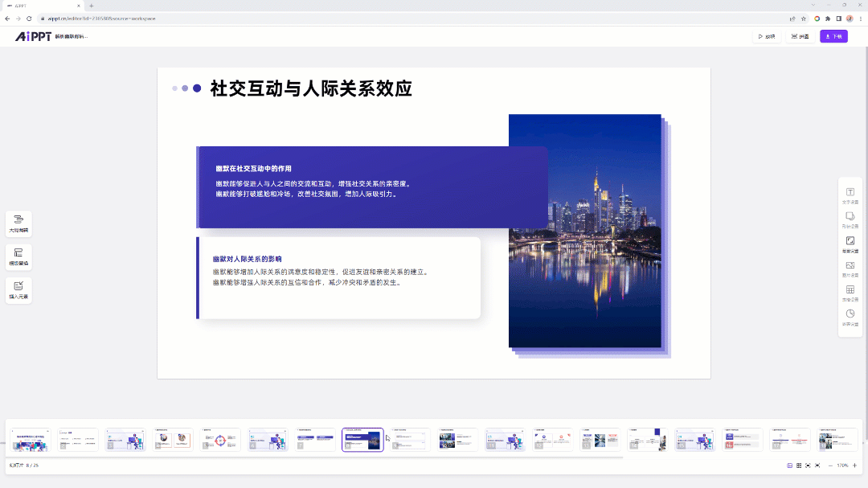The height and width of the screenshot is (488, 868).
Task: Open 图片设置 from the right sidebar
Action: pyautogui.click(x=850, y=265)
